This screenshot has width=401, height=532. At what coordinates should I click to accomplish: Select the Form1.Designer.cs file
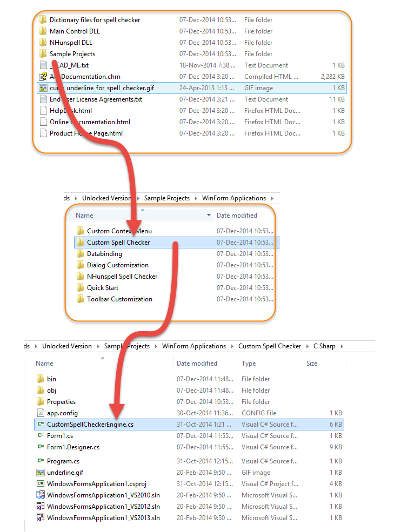click(x=73, y=447)
